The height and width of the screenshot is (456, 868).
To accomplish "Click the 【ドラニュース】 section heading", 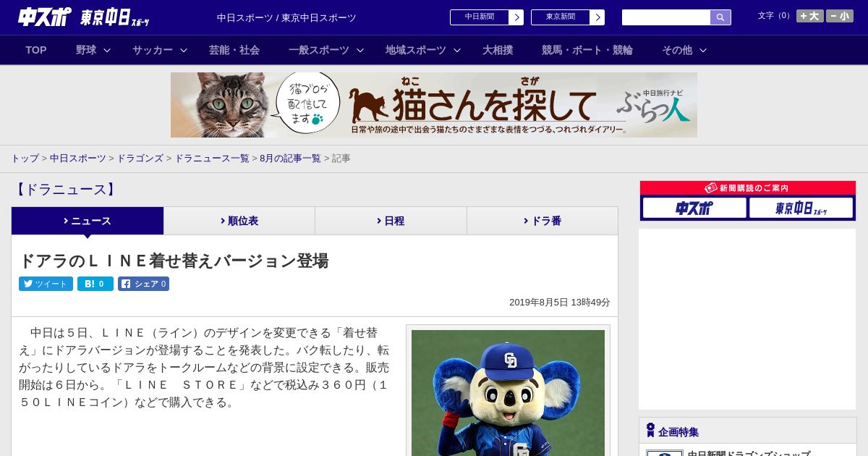I will click(65, 190).
